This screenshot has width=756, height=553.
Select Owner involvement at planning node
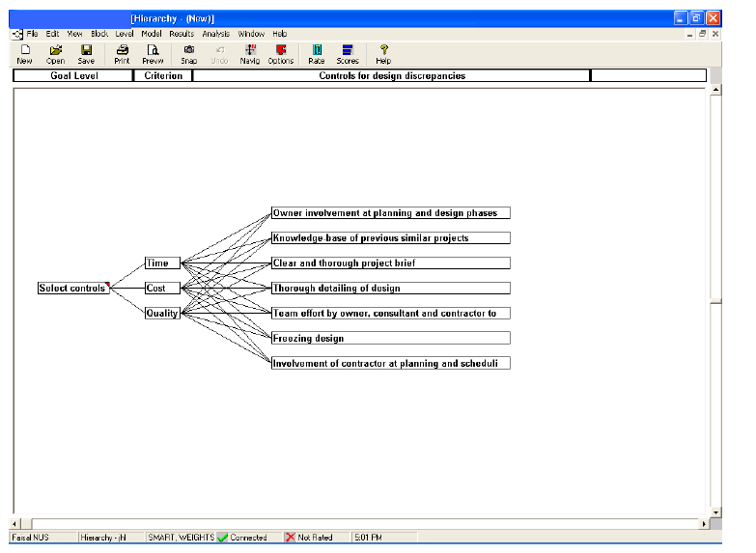tap(390, 213)
